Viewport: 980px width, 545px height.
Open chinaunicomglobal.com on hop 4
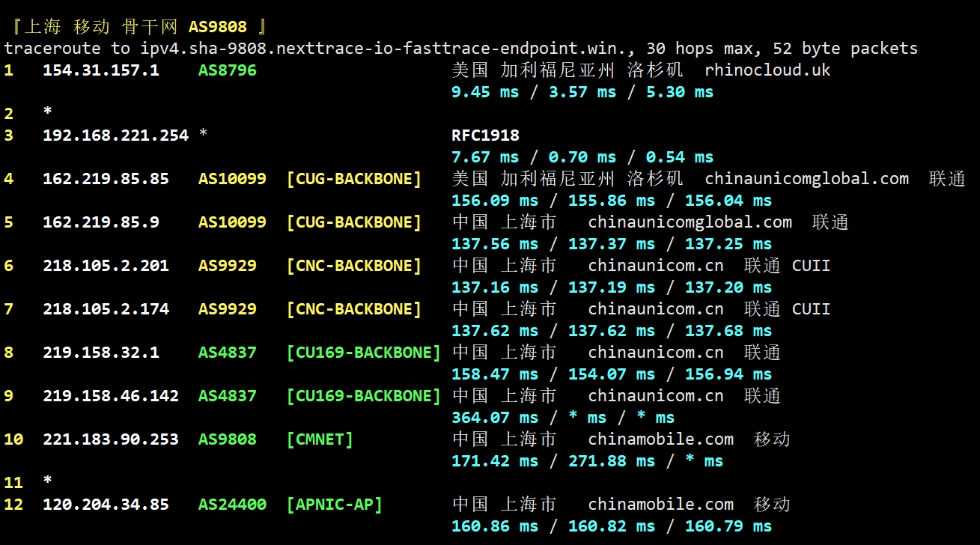[x=806, y=179]
